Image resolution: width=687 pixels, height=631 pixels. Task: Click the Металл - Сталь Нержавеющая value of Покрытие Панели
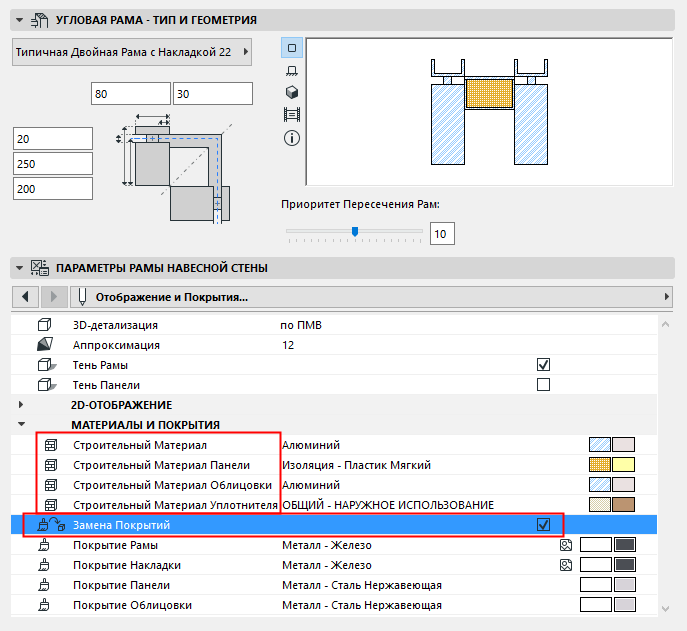coord(362,585)
